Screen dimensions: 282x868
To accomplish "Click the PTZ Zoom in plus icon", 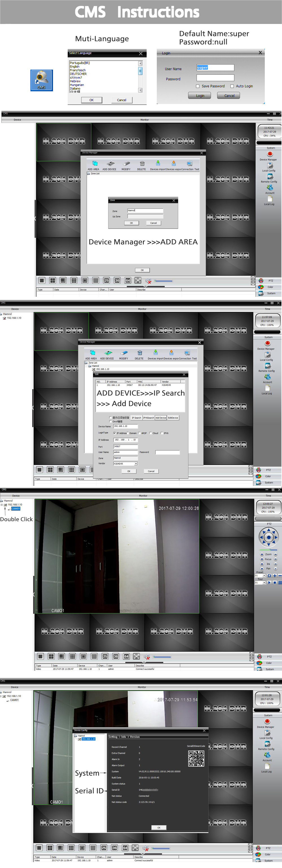I will [262, 554].
